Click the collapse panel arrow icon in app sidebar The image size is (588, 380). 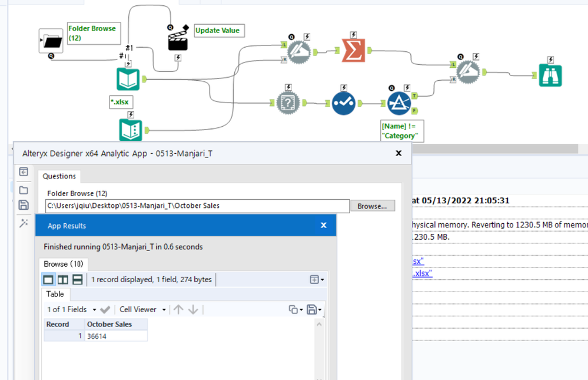pos(24,171)
